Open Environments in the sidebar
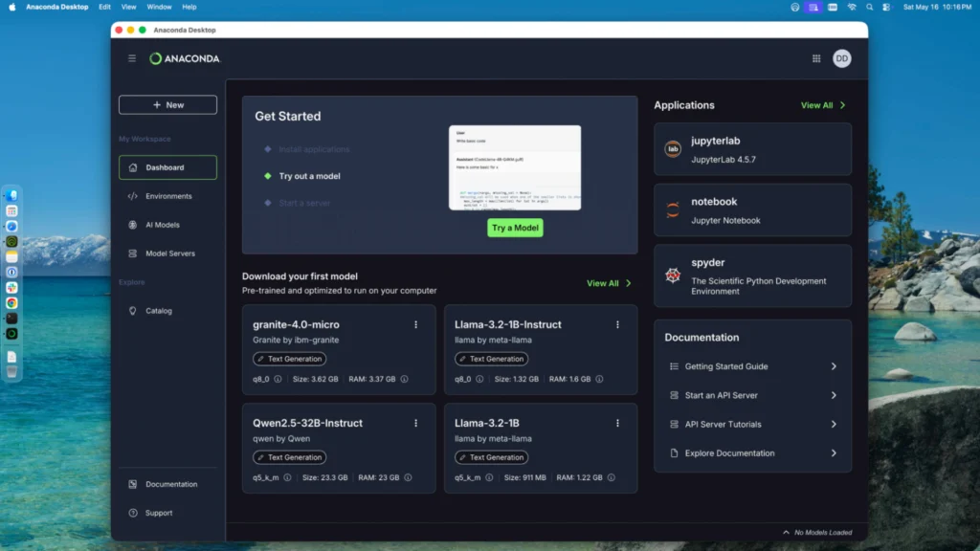Image resolution: width=980 pixels, height=551 pixels. point(167,196)
